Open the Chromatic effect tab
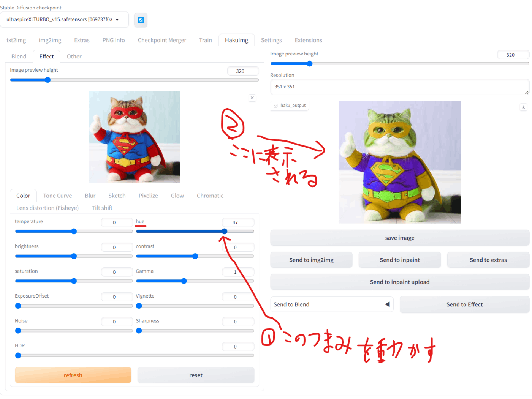The width and height of the screenshot is (532, 399). pyautogui.click(x=210, y=196)
